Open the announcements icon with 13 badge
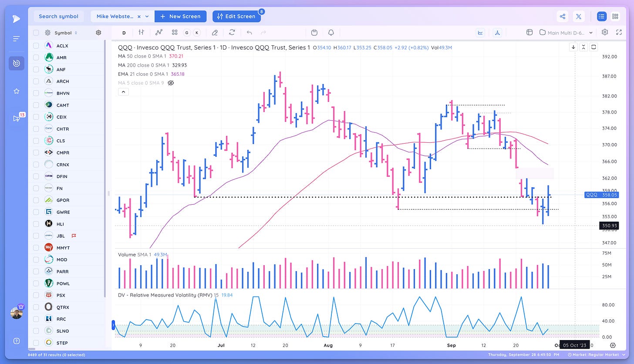The width and height of the screenshot is (634, 364). (17, 118)
